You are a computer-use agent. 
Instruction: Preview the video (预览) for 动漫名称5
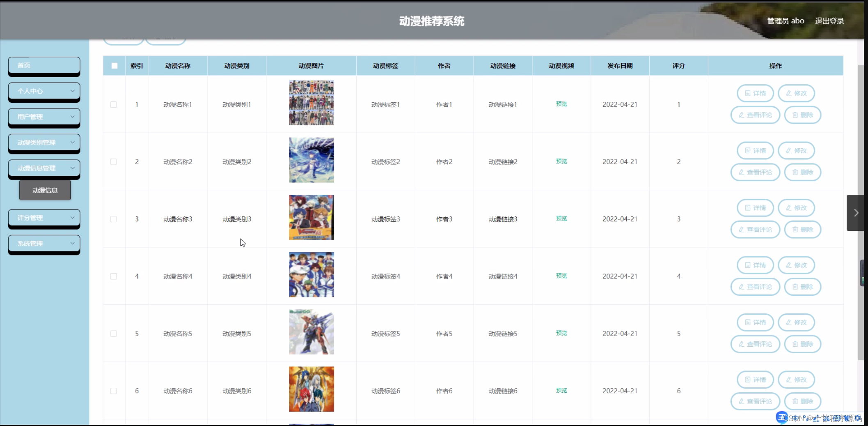(561, 333)
